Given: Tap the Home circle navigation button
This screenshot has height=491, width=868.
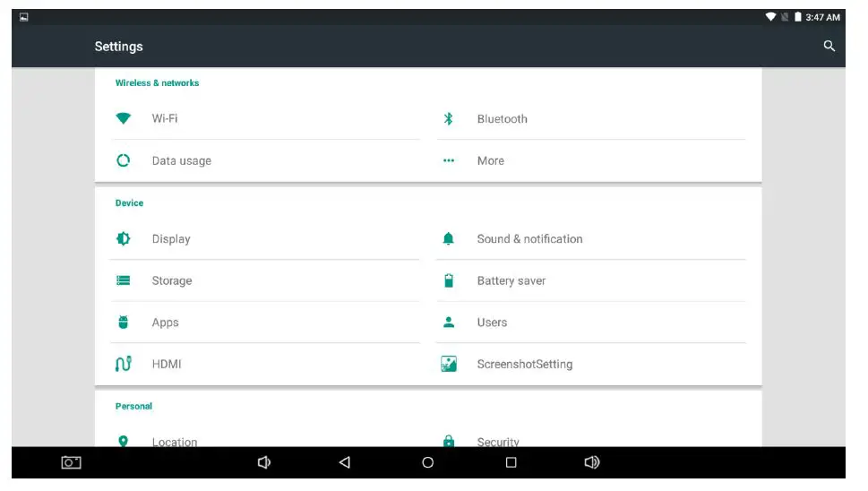Looking at the screenshot, I should pyautogui.click(x=427, y=462).
